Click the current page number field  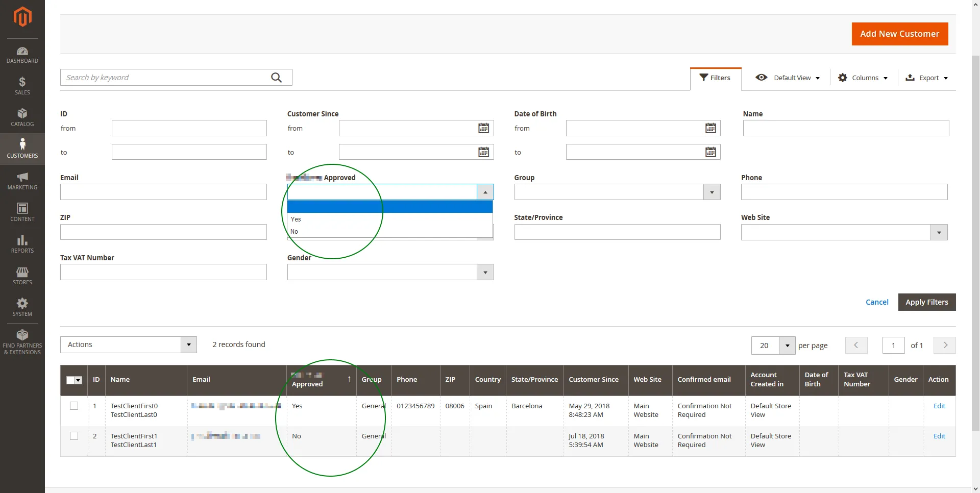(x=893, y=346)
